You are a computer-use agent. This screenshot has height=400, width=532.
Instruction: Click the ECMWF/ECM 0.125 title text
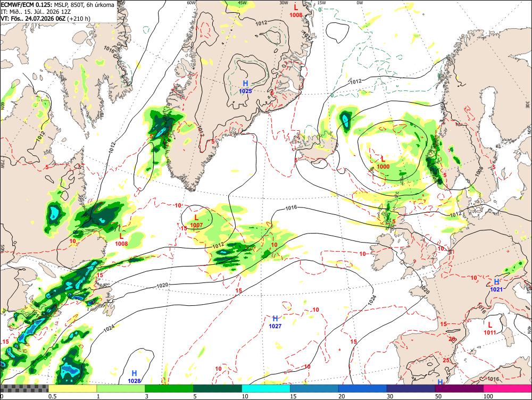(x=27, y=5)
